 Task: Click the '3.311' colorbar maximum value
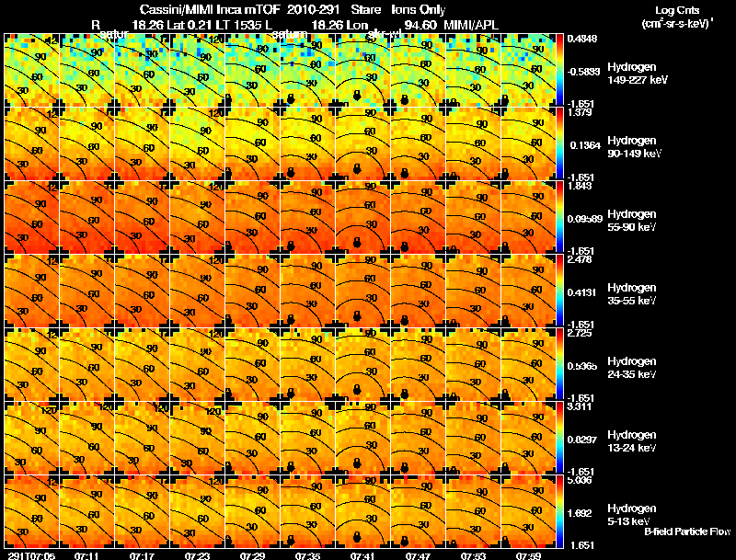(580, 406)
